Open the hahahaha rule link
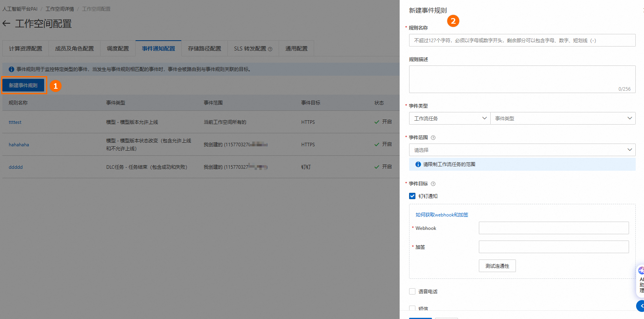 coord(19,145)
